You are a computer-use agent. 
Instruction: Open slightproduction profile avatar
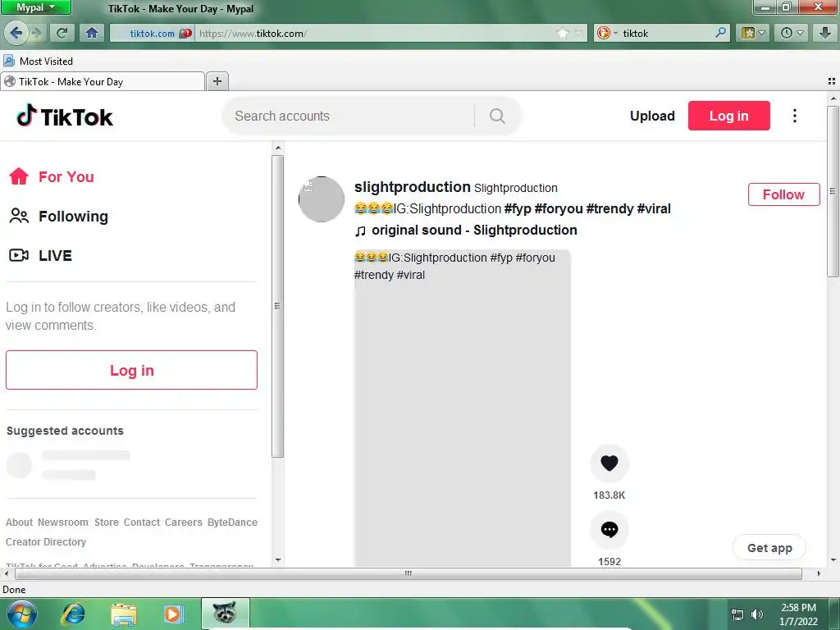321,199
